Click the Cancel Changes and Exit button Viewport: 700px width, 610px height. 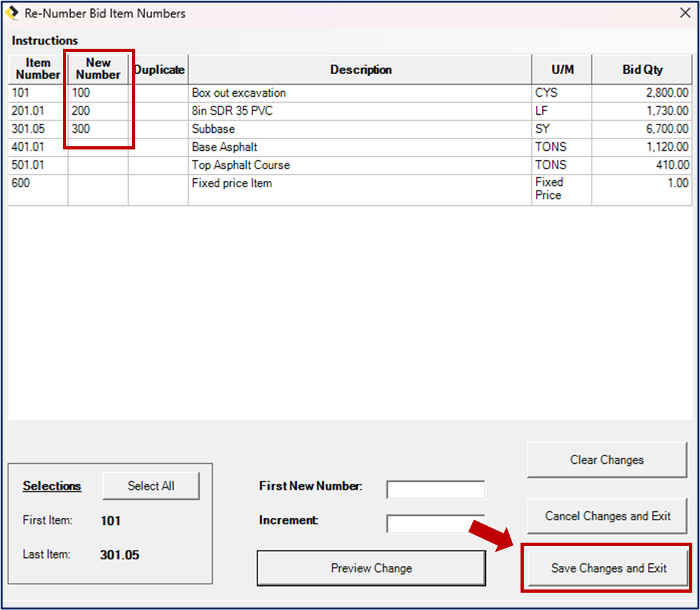[607, 516]
